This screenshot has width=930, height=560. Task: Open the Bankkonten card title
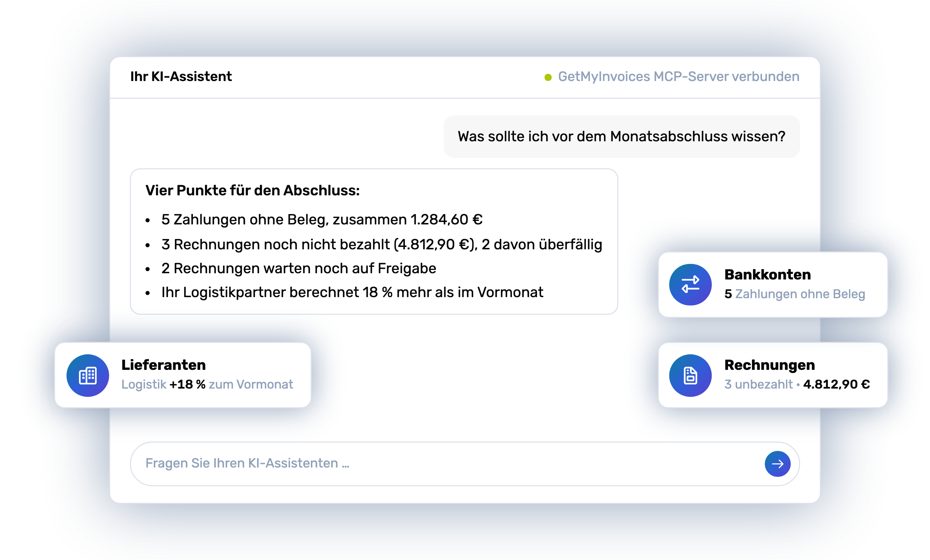pos(767,274)
